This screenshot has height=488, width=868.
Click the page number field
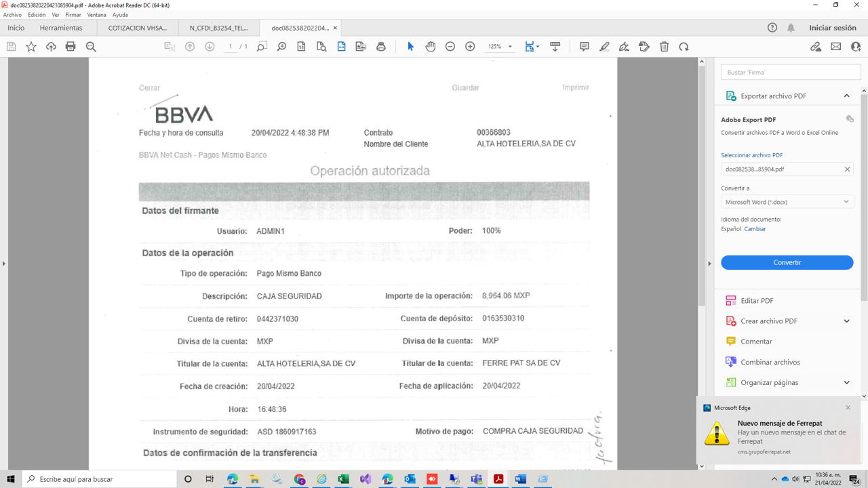[x=231, y=47]
